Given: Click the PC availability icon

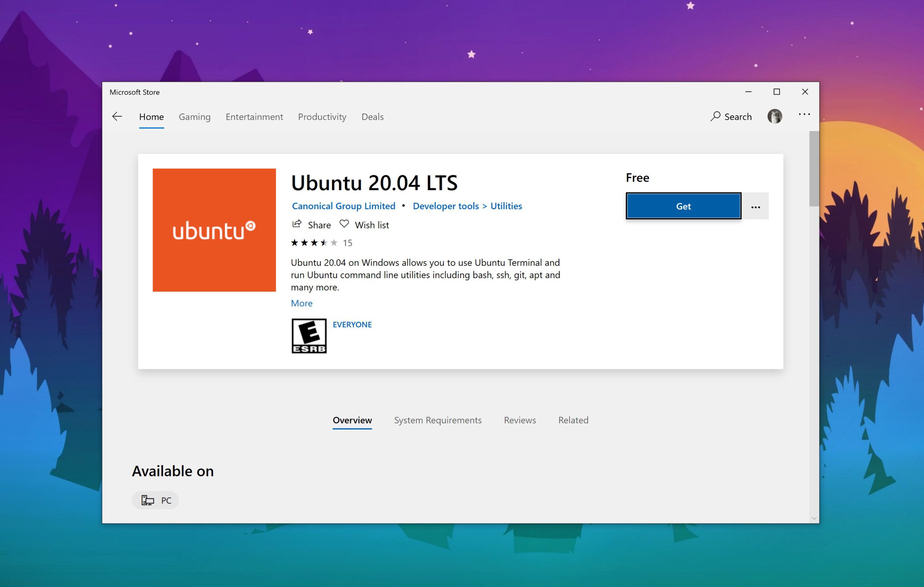Looking at the screenshot, I should point(148,500).
